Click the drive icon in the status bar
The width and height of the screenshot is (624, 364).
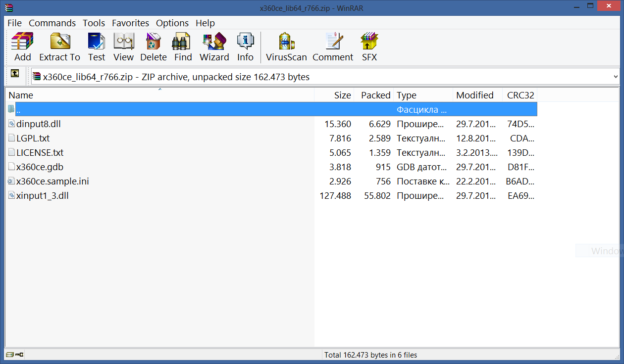9,355
